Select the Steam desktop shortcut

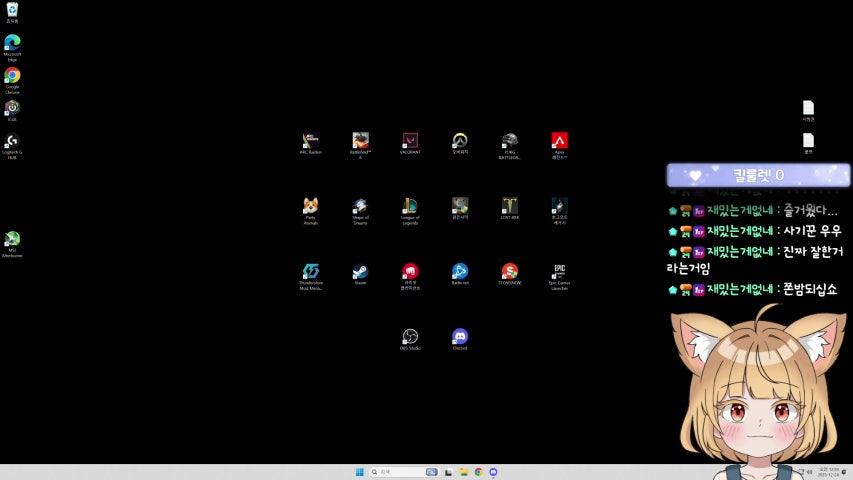click(x=360, y=274)
